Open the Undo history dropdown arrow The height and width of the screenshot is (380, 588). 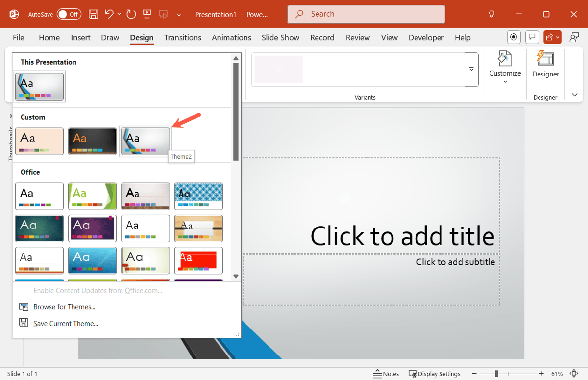coord(119,14)
